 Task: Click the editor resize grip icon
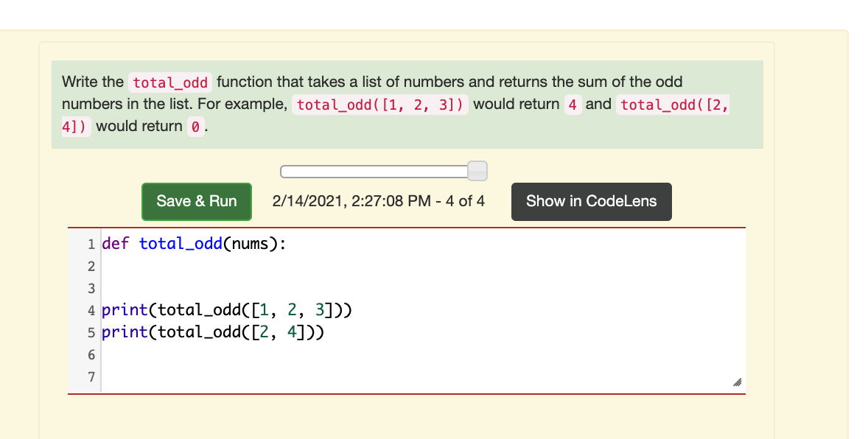tap(736, 382)
